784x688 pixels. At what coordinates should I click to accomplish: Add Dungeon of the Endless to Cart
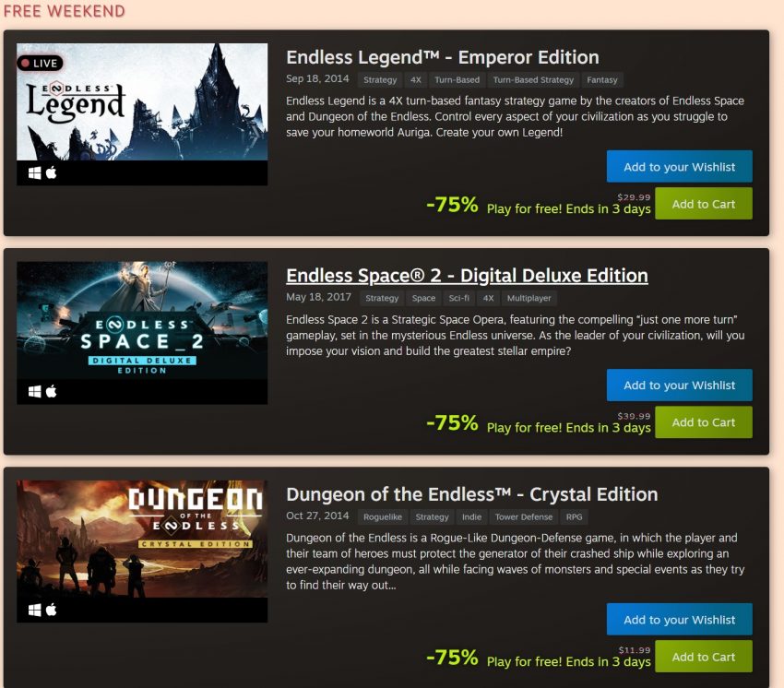click(x=703, y=657)
